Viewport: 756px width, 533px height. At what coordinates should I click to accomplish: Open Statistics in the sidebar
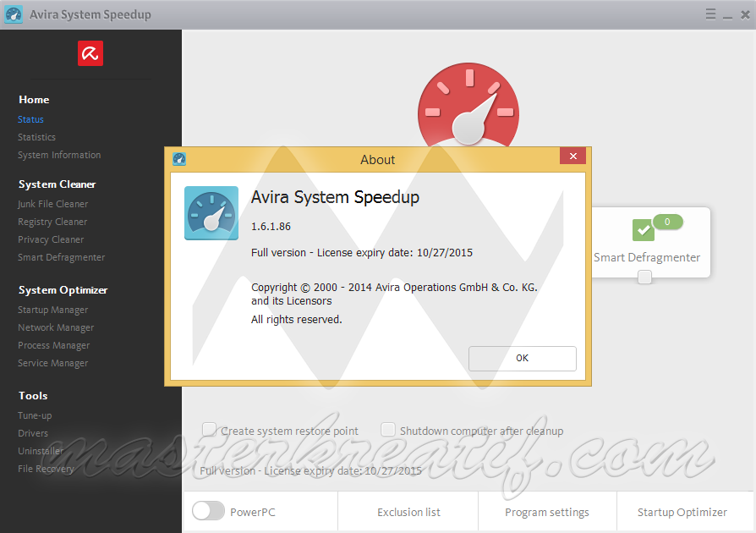(36, 137)
